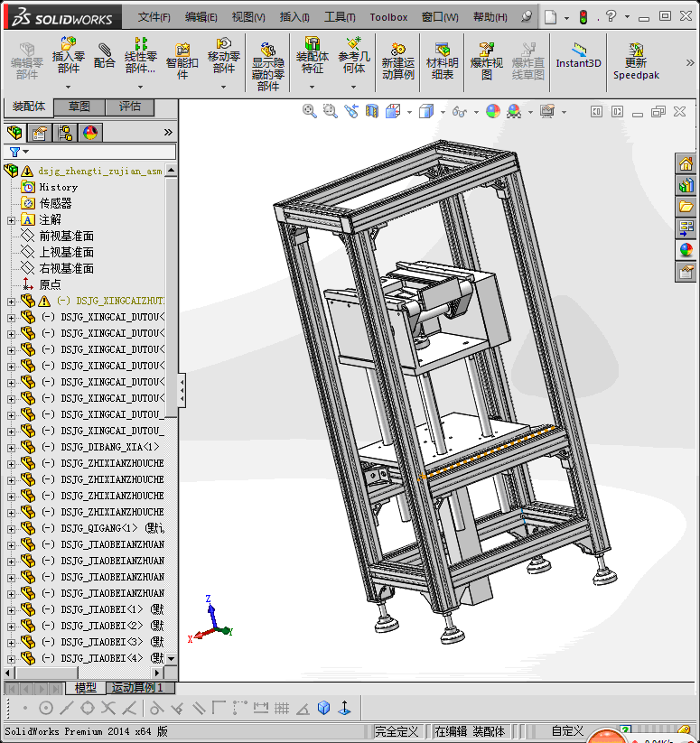The height and width of the screenshot is (743, 700).
Task: Click the Insert Components (插入零部件) tool
Action: click(x=69, y=55)
